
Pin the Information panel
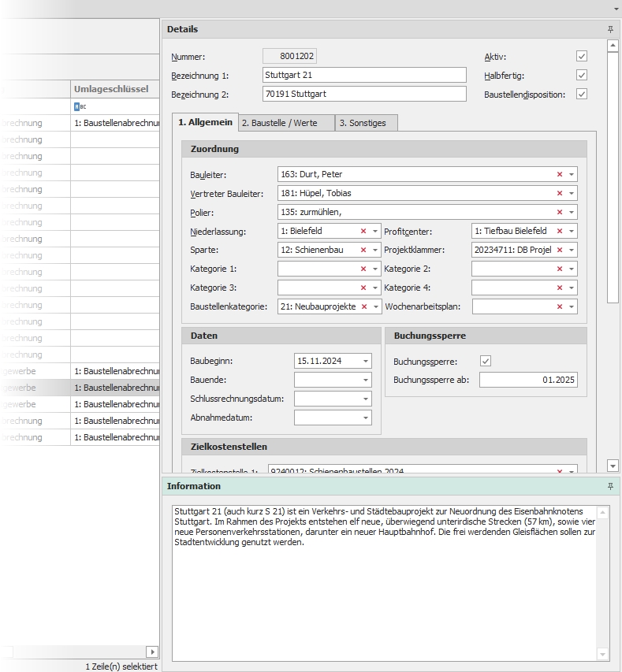610,487
